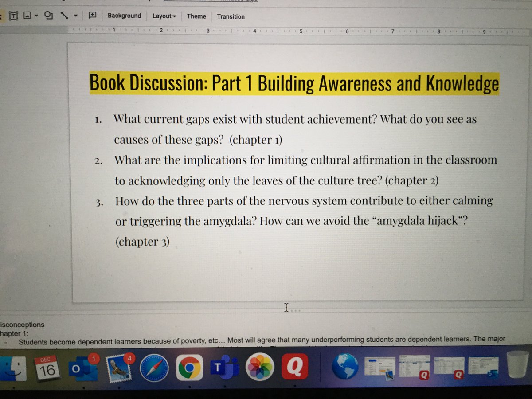Image resolution: width=532 pixels, height=399 pixels.
Task: Open the Layout dropdown
Action: (x=164, y=16)
